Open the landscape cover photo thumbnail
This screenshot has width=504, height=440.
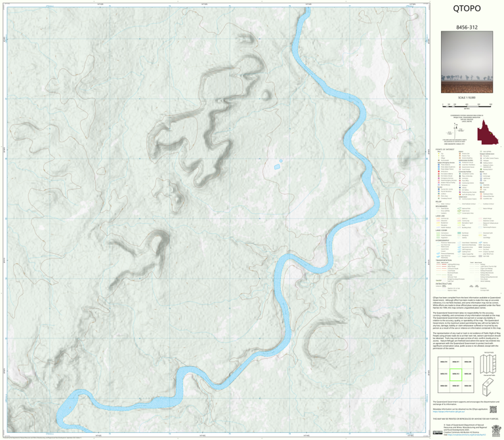(x=467, y=62)
